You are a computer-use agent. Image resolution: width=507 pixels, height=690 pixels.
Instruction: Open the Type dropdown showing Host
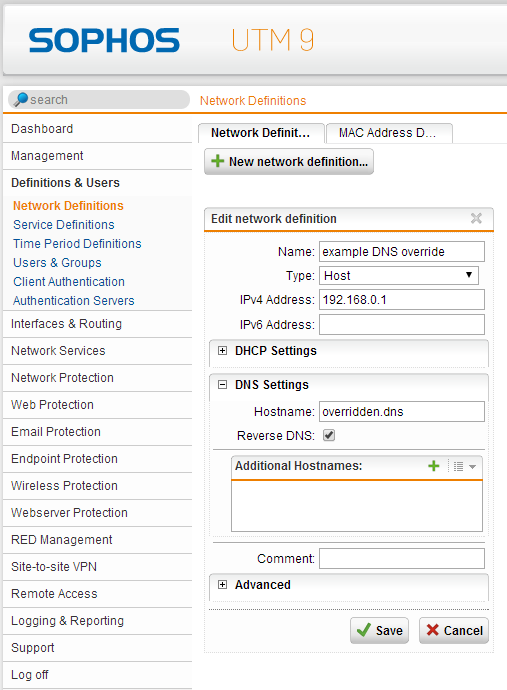point(399,275)
